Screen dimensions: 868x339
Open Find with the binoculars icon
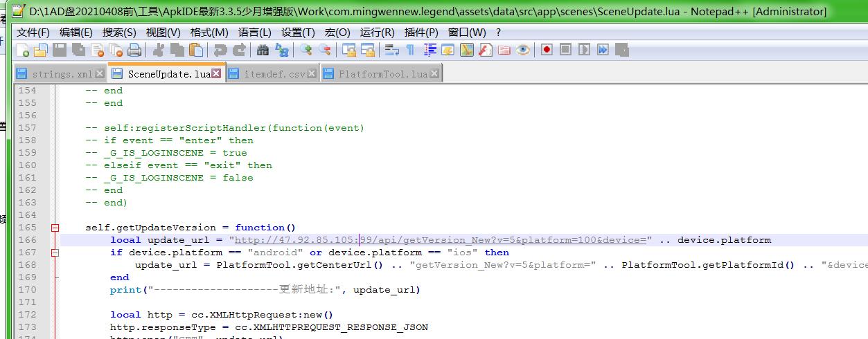point(263,50)
